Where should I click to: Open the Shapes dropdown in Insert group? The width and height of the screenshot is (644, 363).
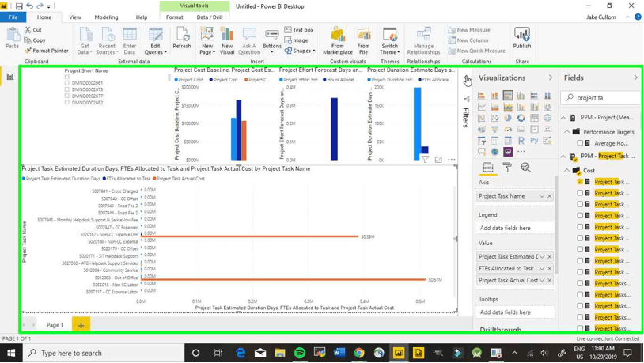300,51
